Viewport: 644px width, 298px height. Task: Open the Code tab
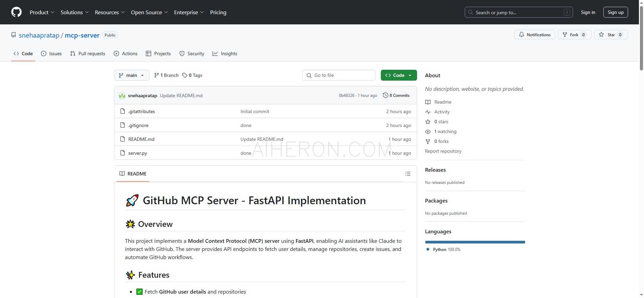[x=23, y=54]
